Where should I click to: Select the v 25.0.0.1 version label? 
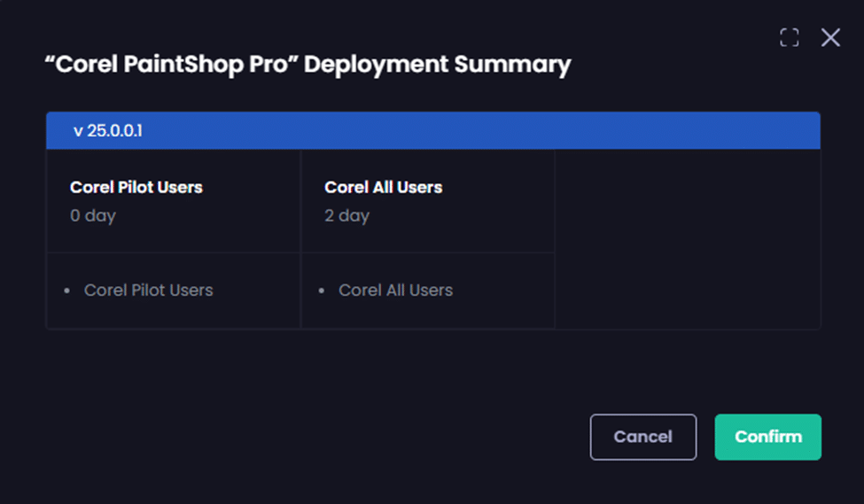(x=108, y=131)
